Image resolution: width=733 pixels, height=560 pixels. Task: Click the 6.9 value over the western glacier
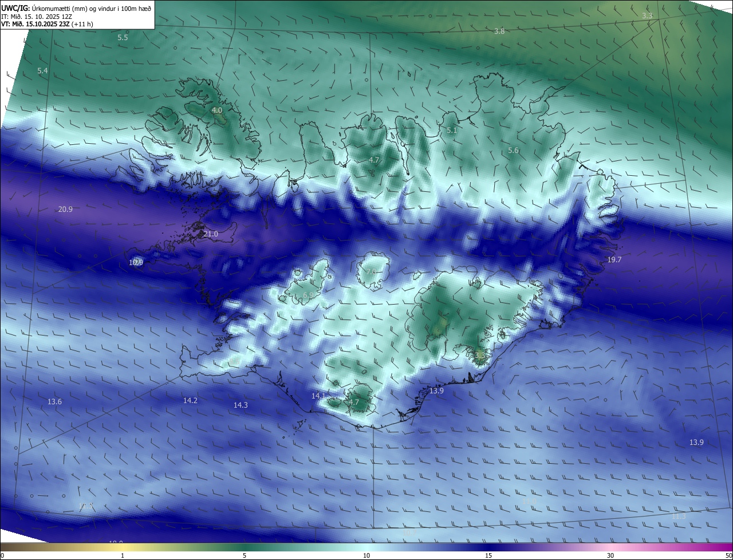(308, 295)
